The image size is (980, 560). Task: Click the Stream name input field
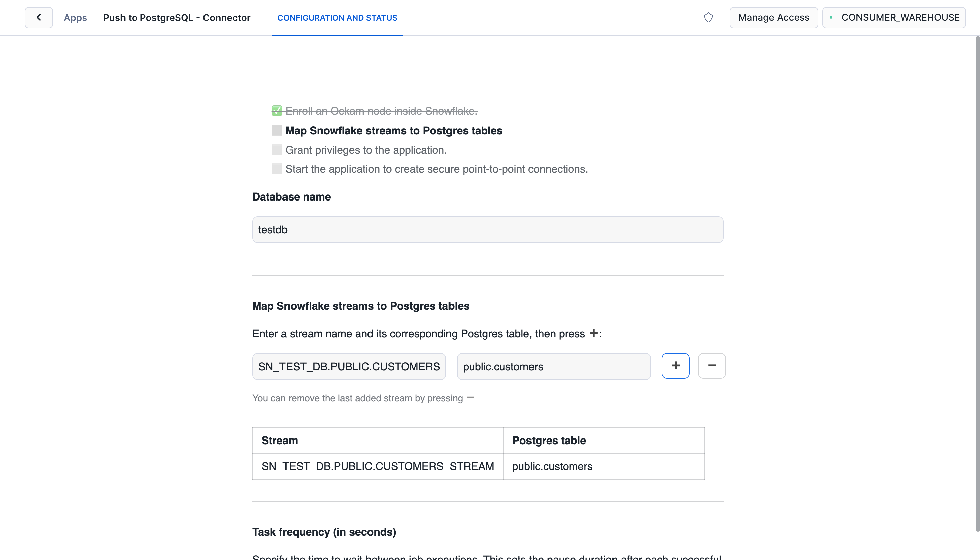(349, 366)
